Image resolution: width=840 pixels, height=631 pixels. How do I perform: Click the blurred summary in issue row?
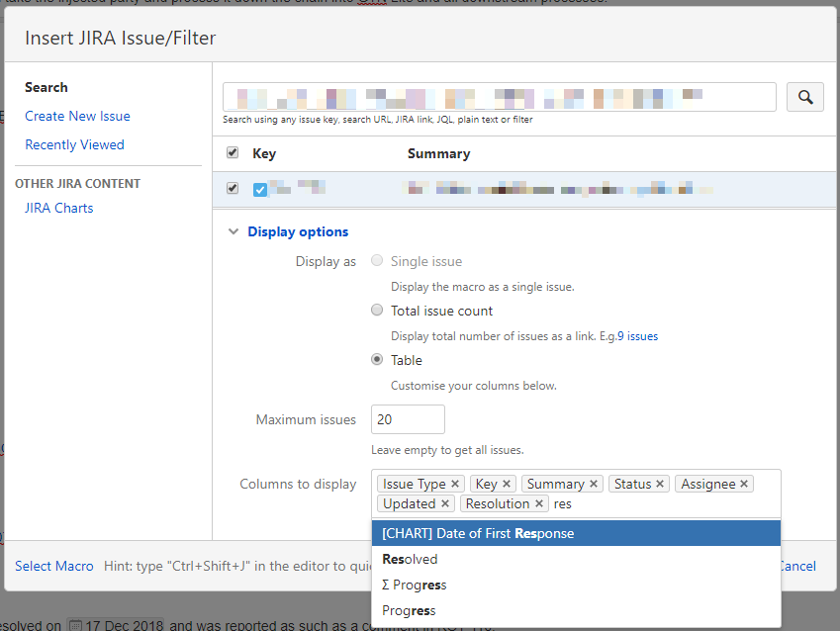coord(557,188)
